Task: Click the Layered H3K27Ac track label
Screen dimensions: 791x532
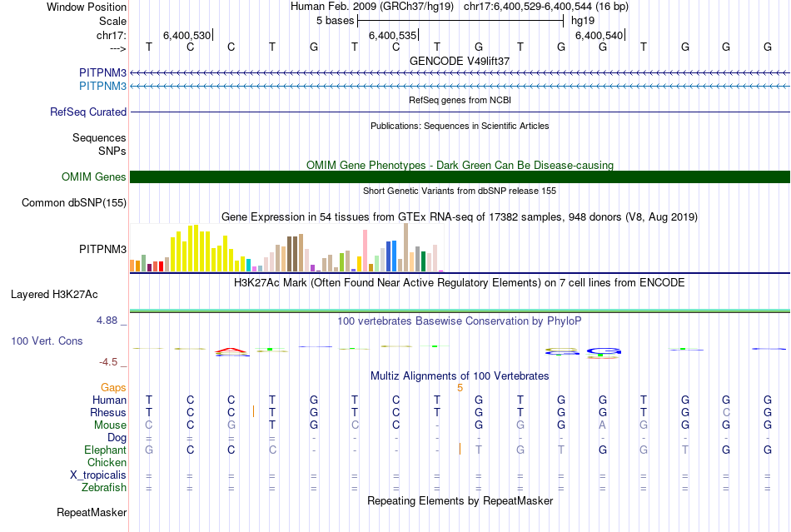Action: [54, 295]
